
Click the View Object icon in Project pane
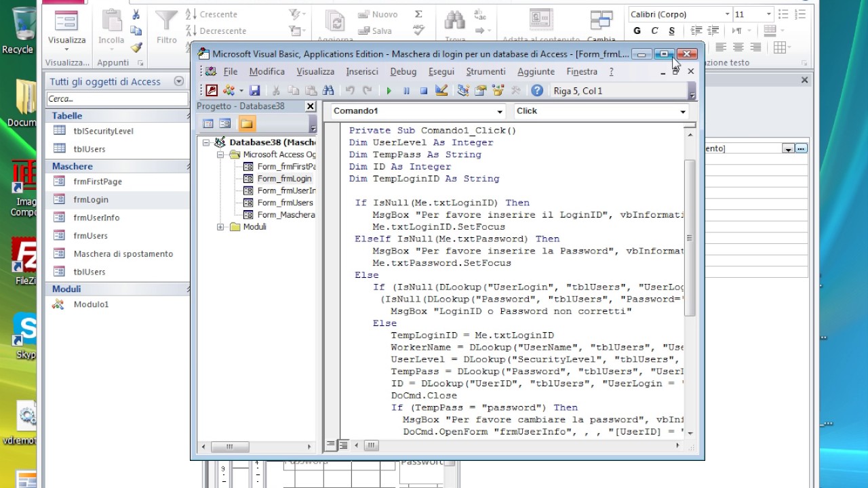(225, 123)
